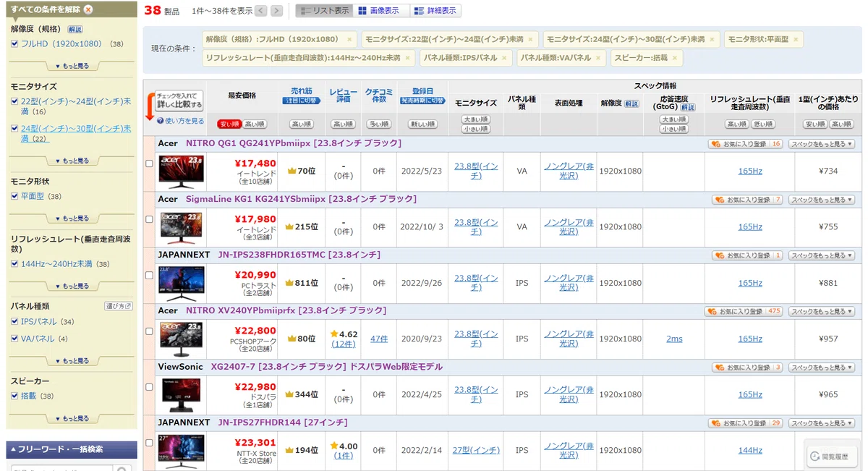The width and height of the screenshot is (868, 471).
Task: Remove the スピーカー:搭載 condition tag
Action: coord(675,58)
